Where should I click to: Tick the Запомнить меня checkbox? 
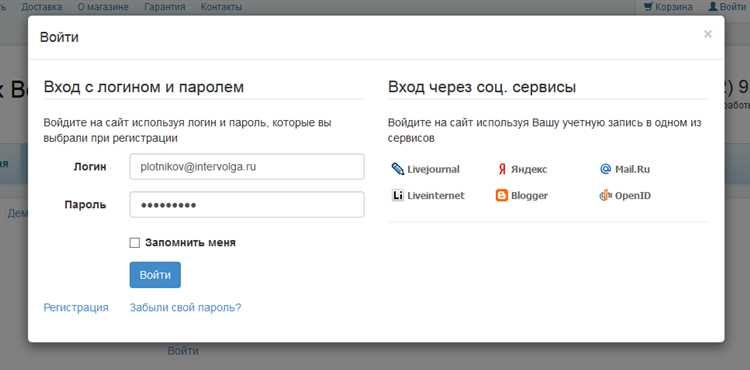pyautogui.click(x=135, y=243)
